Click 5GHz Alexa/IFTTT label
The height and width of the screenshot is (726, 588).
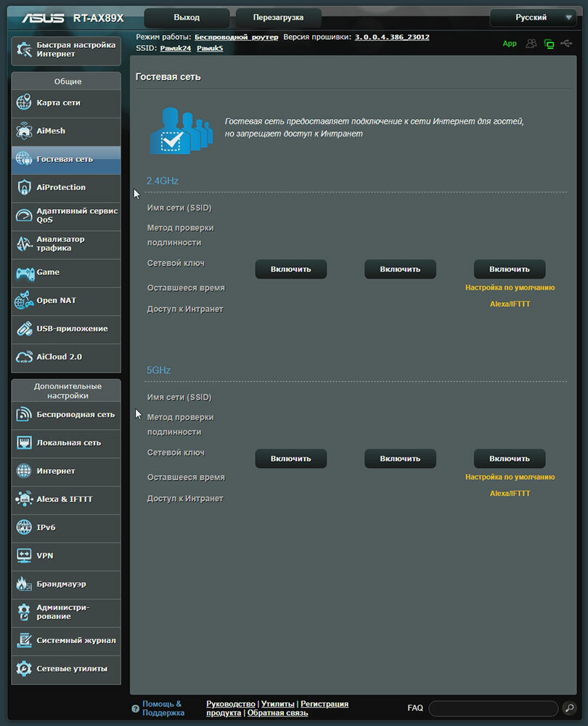tap(510, 494)
